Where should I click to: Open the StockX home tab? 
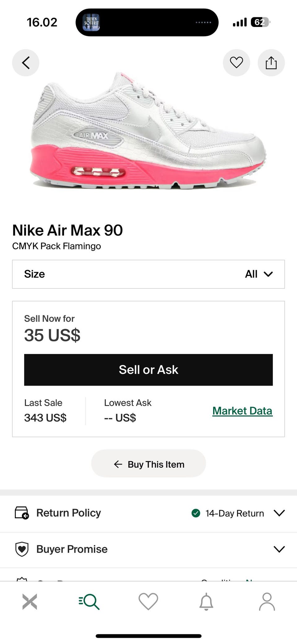[x=30, y=602]
